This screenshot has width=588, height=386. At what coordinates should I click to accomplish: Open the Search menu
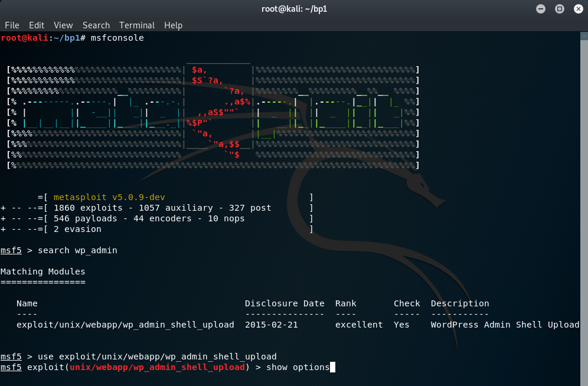(x=96, y=25)
